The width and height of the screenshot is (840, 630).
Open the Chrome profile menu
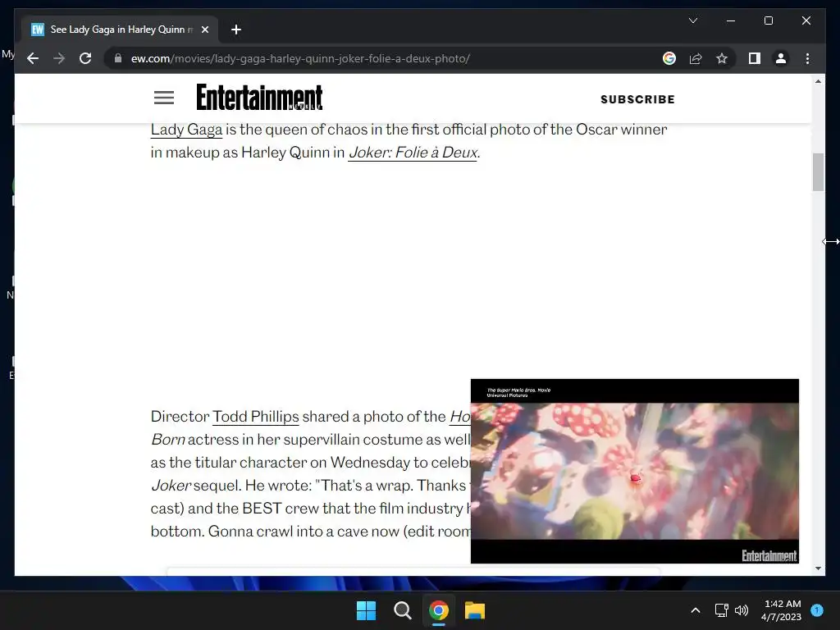pyautogui.click(x=781, y=58)
